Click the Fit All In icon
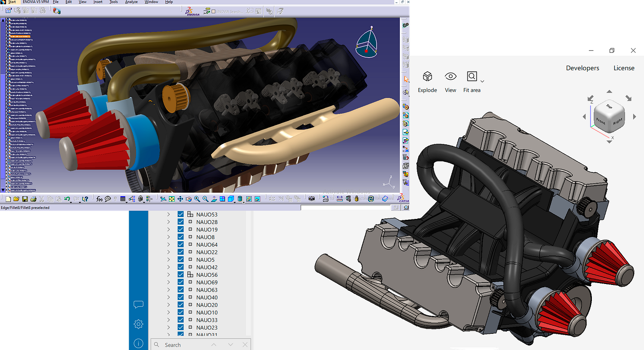The width and height of the screenshot is (644, 350). [x=171, y=199]
